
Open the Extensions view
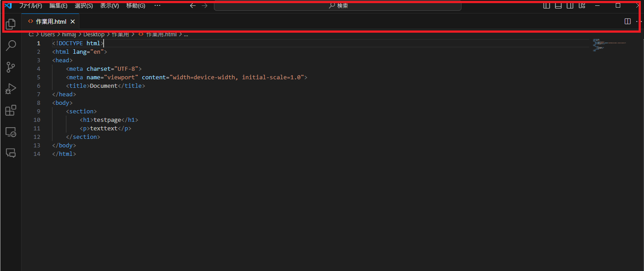(x=11, y=110)
